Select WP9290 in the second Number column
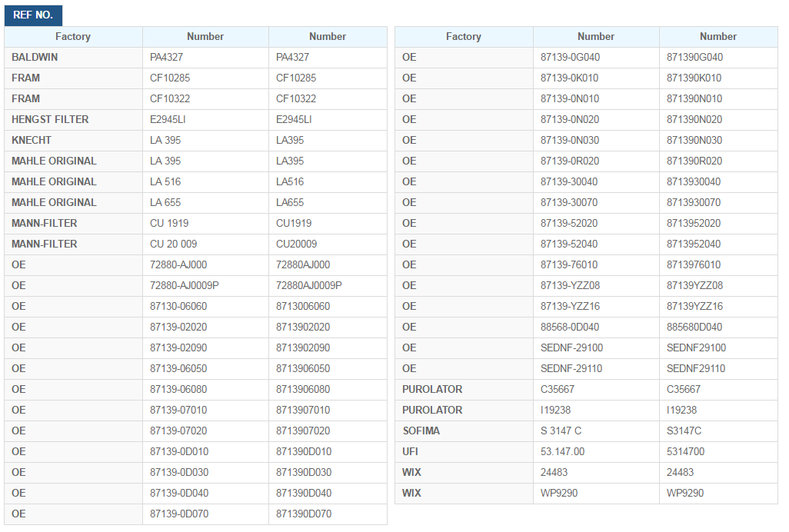Image resolution: width=789 pixels, height=532 pixels. (686, 494)
